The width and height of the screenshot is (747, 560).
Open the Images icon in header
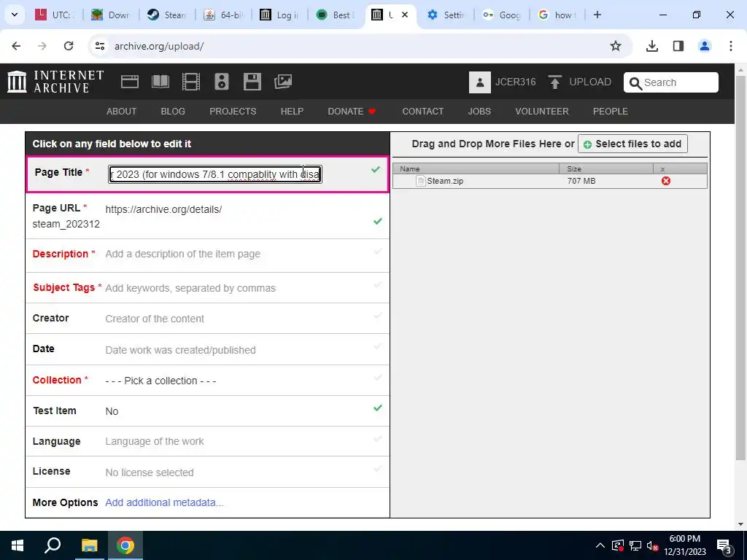click(x=283, y=82)
